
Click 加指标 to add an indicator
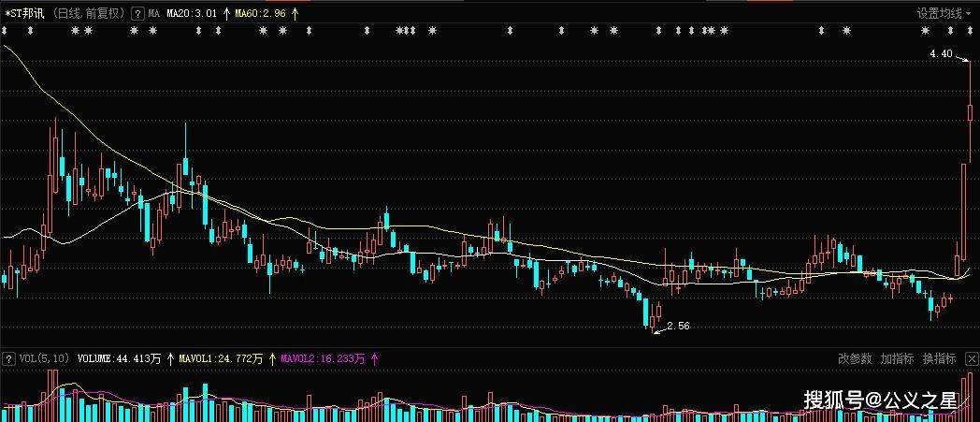pyautogui.click(x=897, y=359)
